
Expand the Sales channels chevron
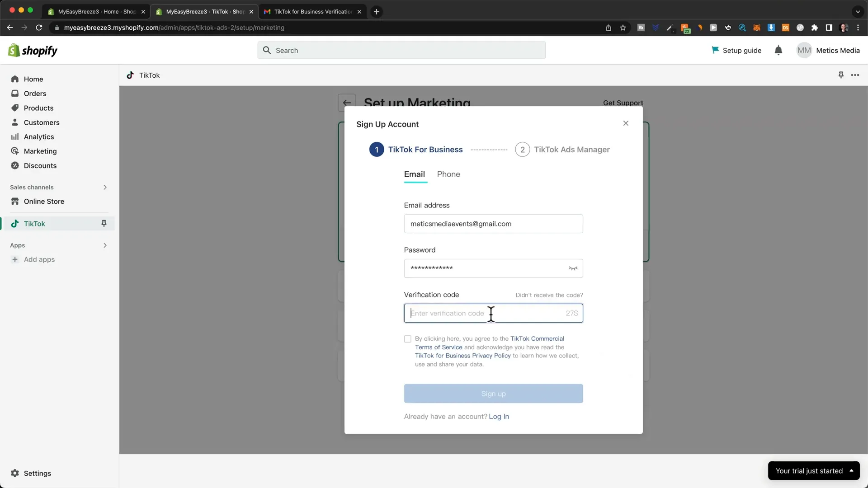tap(105, 187)
